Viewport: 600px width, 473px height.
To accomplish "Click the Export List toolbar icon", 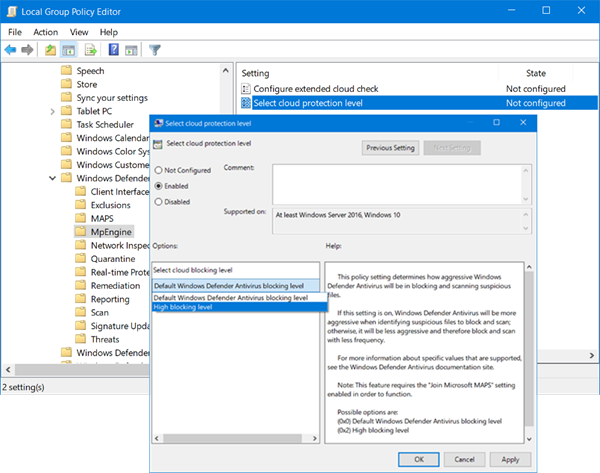I will (93, 49).
